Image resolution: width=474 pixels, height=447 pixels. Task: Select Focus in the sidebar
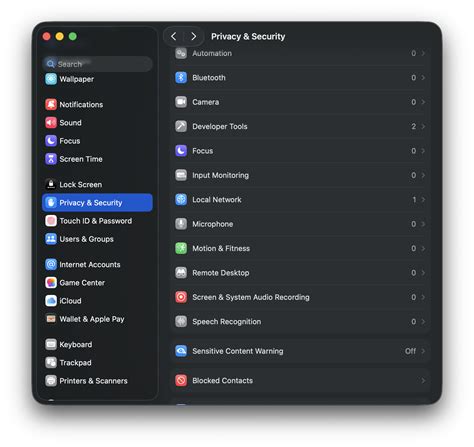(x=97, y=141)
